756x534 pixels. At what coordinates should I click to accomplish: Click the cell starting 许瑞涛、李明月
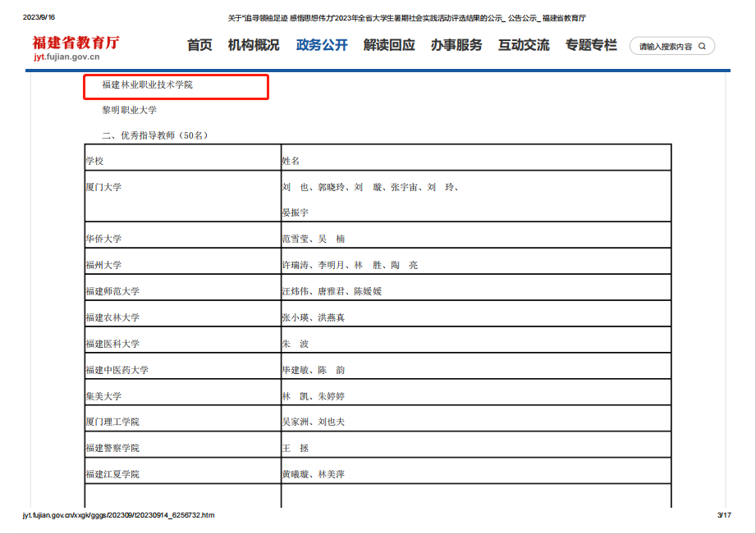(x=476, y=261)
